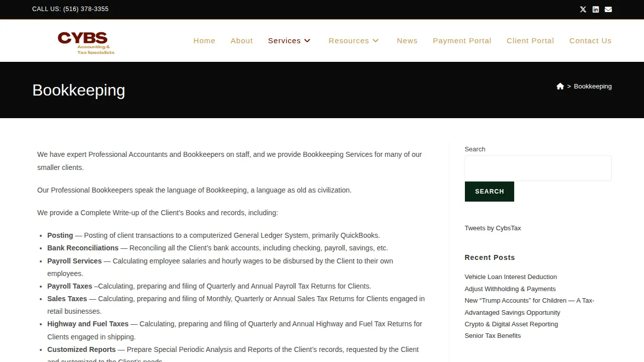The image size is (644, 362).
Task: Open Adjust Withholding & Payments post
Action: (510, 289)
